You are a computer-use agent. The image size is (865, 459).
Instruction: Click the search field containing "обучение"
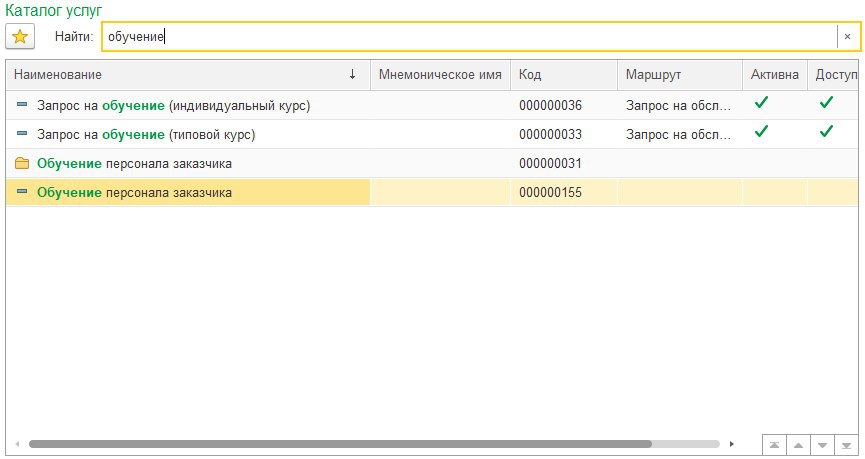coord(469,37)
